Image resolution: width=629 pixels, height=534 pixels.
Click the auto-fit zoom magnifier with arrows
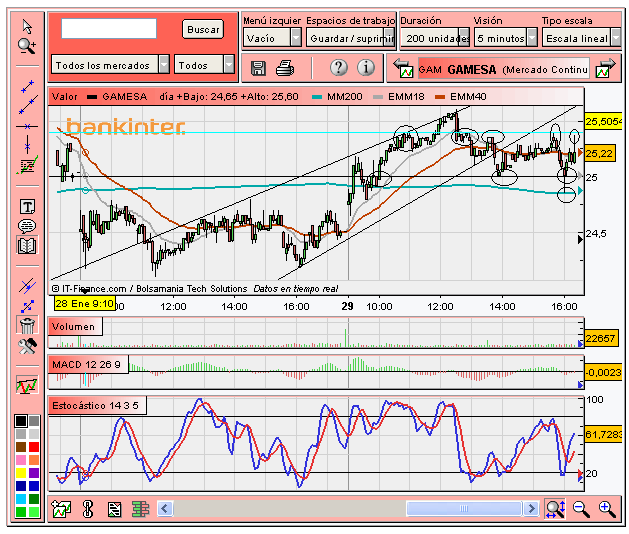555,509
